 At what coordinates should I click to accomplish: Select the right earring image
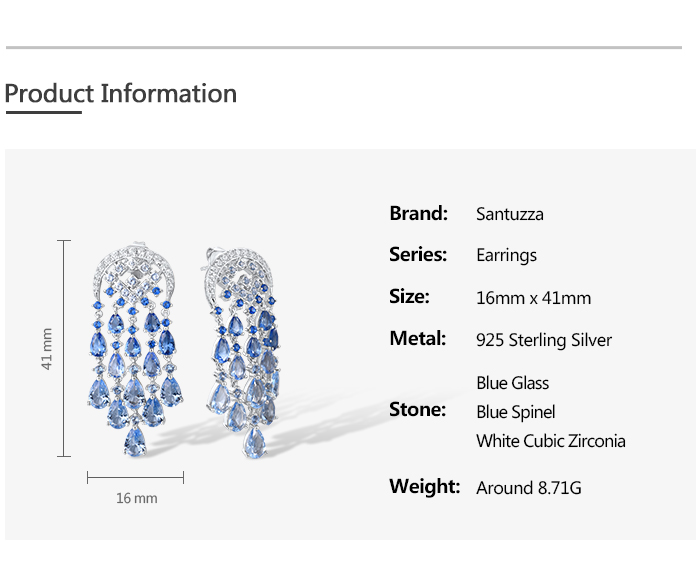click(x=243, y=350)
